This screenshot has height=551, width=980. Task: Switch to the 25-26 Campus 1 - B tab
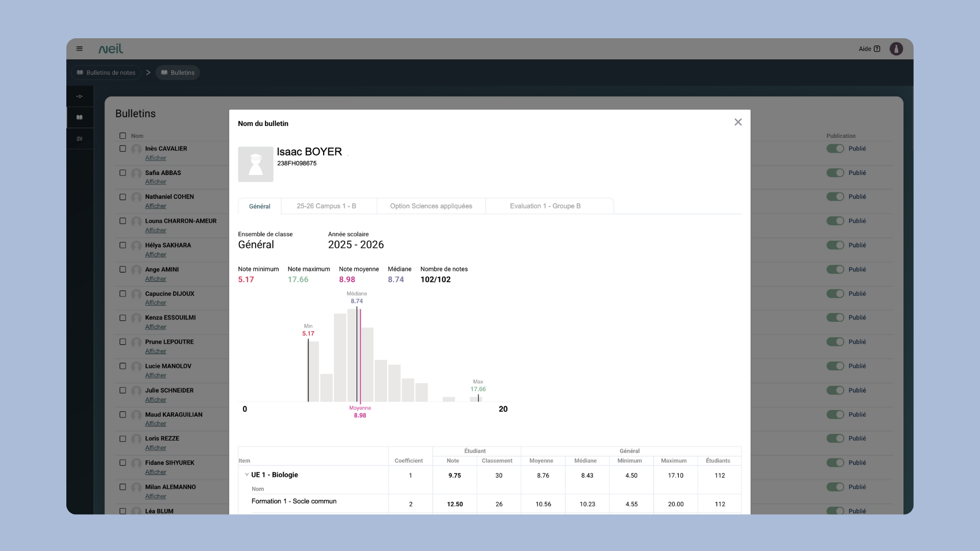click(326, 206)
